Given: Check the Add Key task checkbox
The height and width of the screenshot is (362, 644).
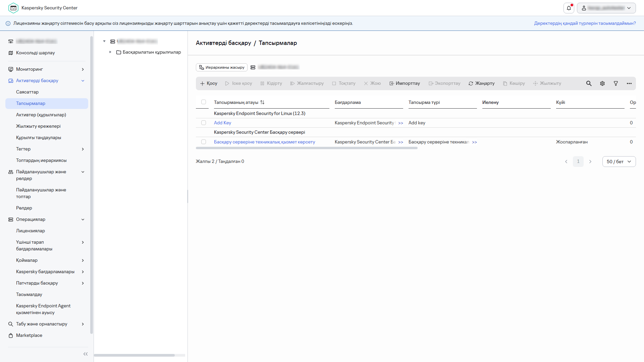Looking at the screenshot, I should [204, 123].
